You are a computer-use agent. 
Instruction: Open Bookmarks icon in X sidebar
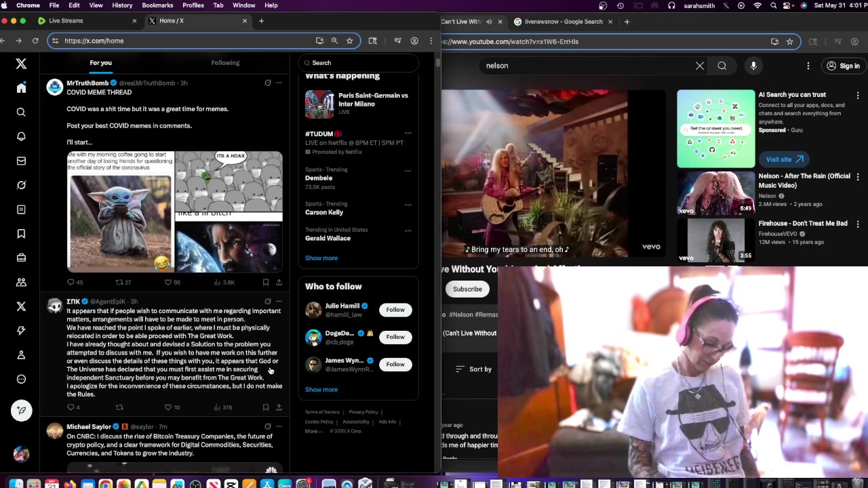pyautogui.click(x=21, y=234)
